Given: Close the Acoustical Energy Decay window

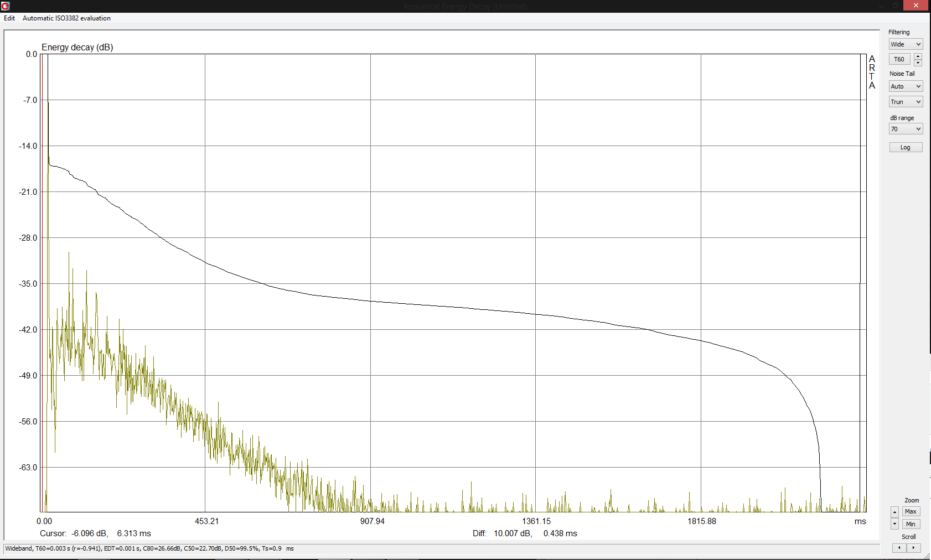Looking at the screenshot, I should (916, 6).
